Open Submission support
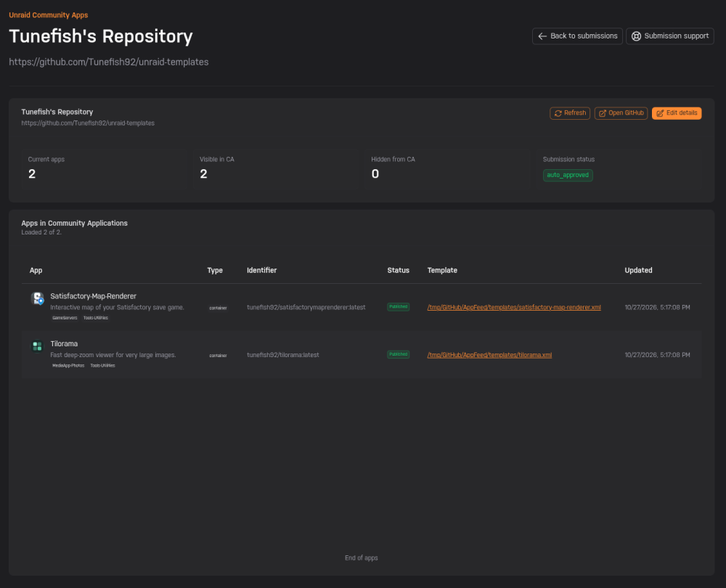 [x=670, y=36]
